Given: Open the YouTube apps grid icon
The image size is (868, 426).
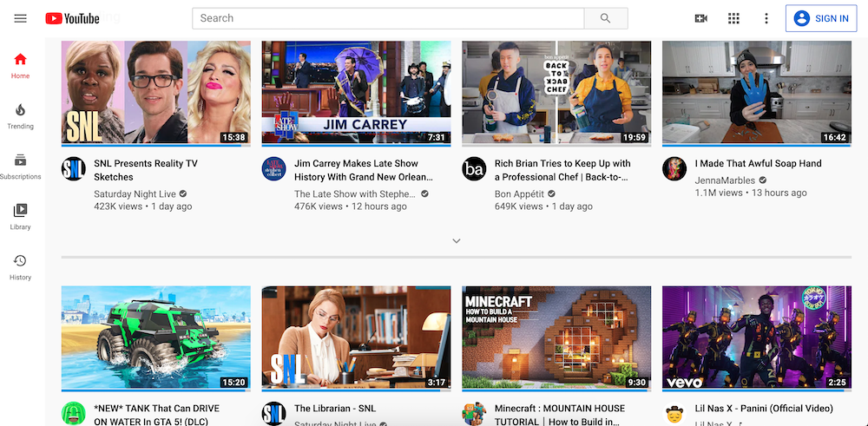Looking at the screenshot, I should pyautogui.click(x=733, y=18).
